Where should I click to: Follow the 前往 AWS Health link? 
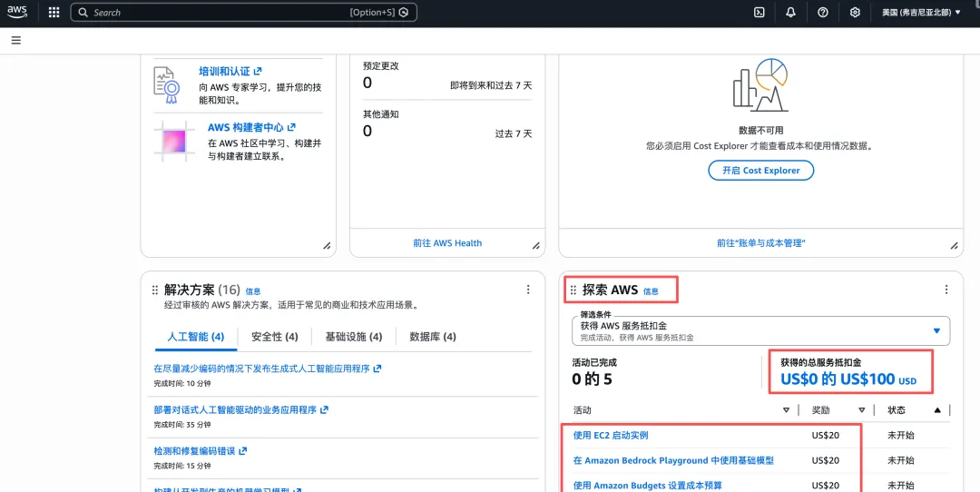[447, 243]
